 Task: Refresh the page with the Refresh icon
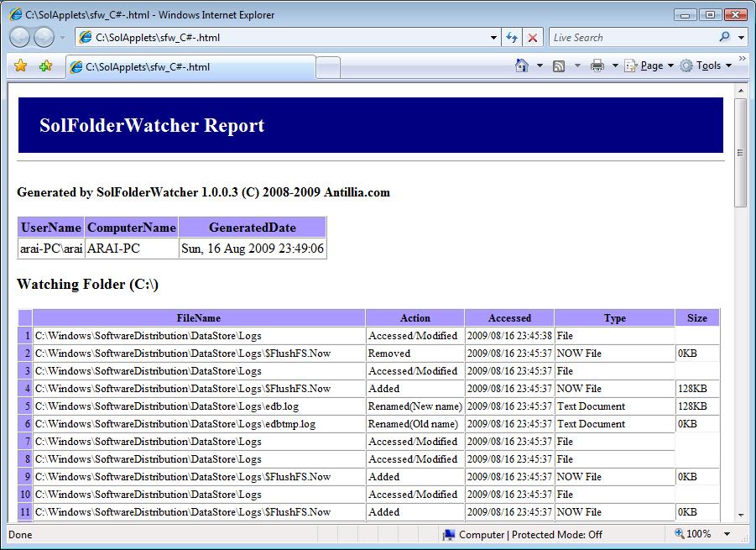512,37
